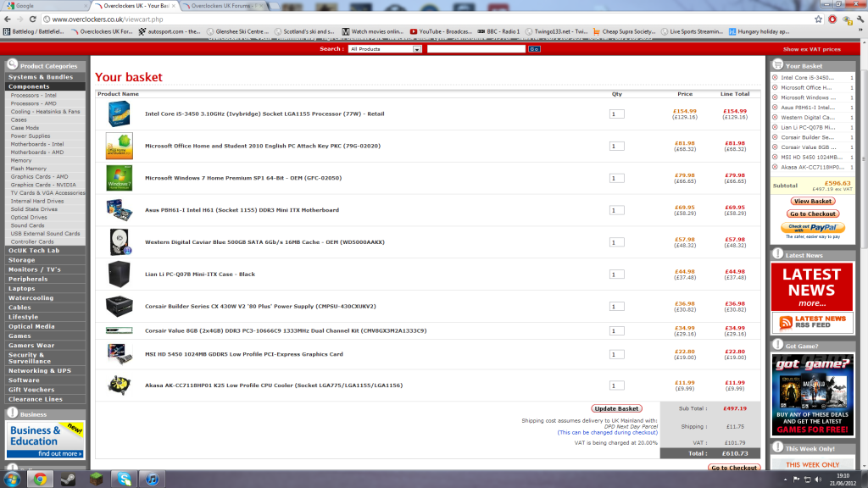Remove Asus P8H61-I from sidebar basket

775,108
